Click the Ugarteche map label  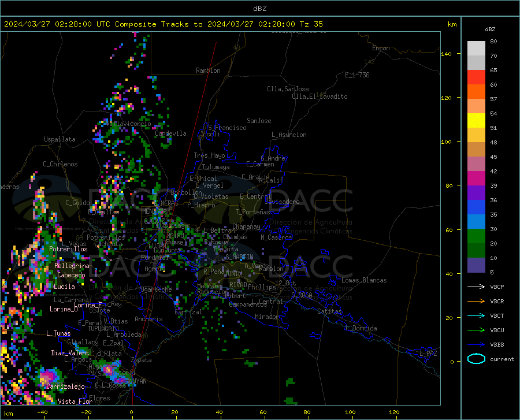(x=157, y=289)
